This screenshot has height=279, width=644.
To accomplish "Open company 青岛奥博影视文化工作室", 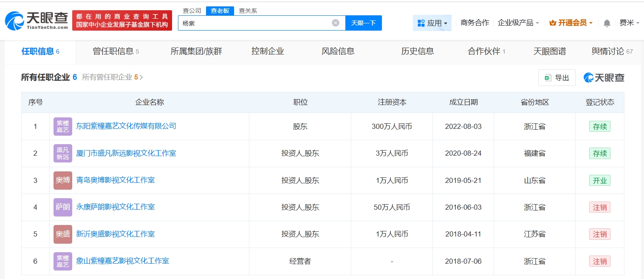I will [x=116, y=180].
